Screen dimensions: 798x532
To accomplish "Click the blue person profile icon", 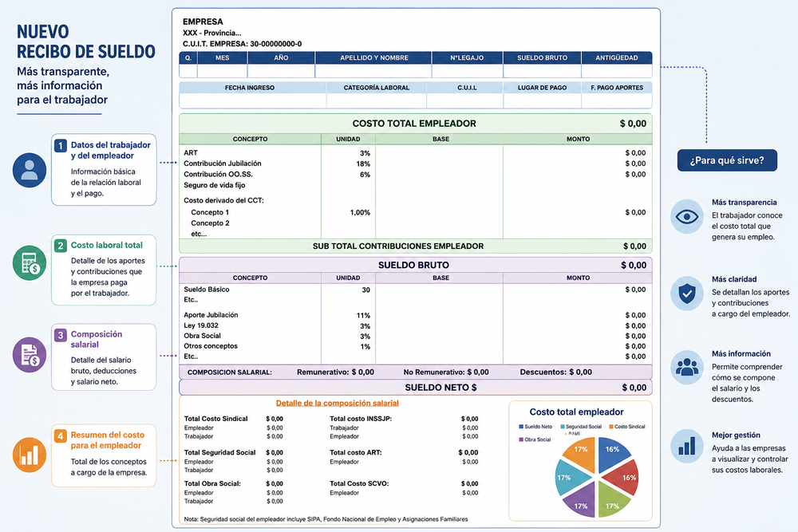I will click(x=30, y=170).
